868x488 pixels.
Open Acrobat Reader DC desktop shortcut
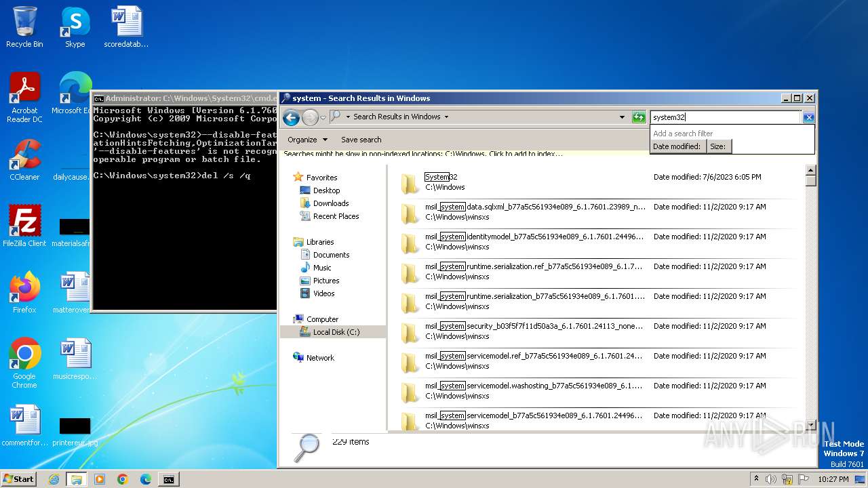[24, 98]
